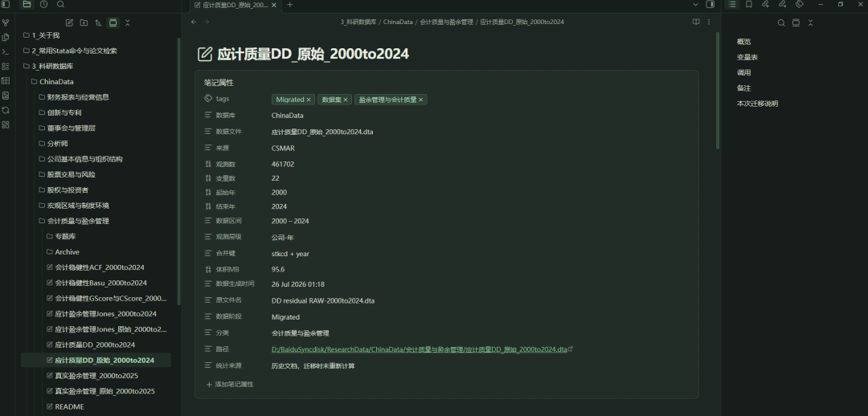Image resolution: width=868 pixels, height=416 pixels.
Task: Open graph view from the ribbon
Action: pos(6,22)
